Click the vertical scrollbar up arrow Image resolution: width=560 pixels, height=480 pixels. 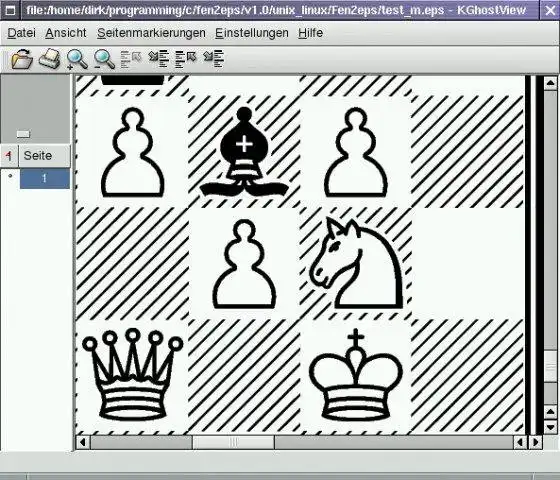point(550,83)
